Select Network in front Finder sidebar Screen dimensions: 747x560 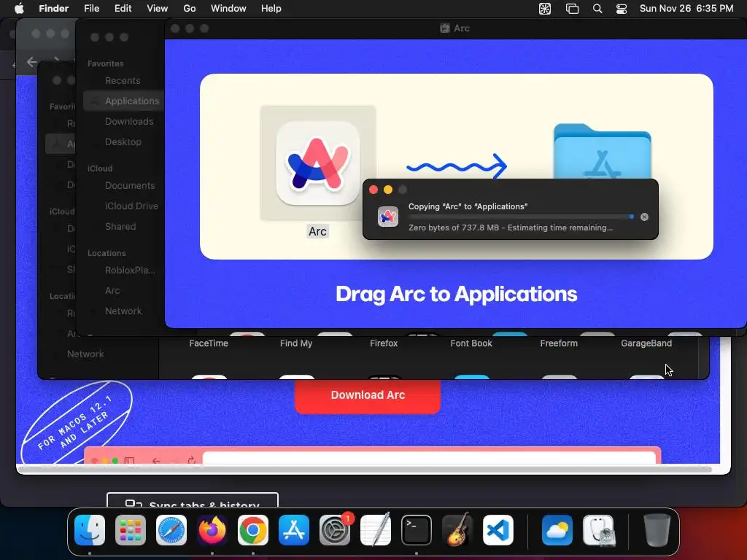124,311
